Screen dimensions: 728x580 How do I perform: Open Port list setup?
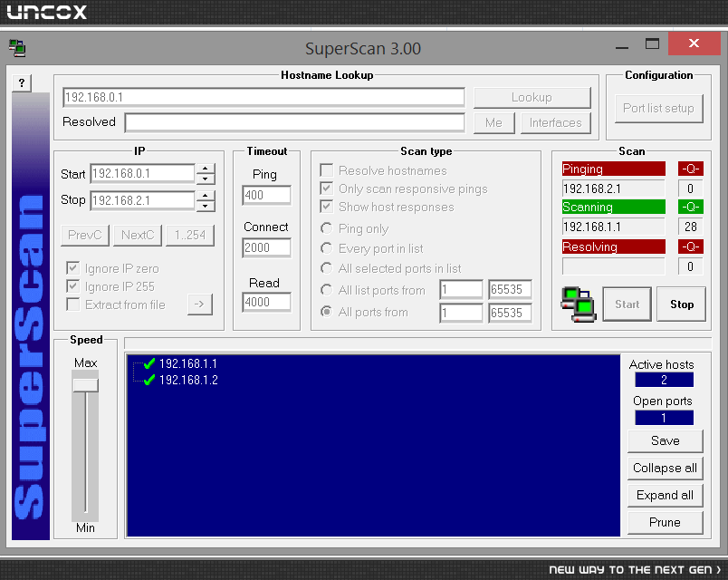(659, 108)
